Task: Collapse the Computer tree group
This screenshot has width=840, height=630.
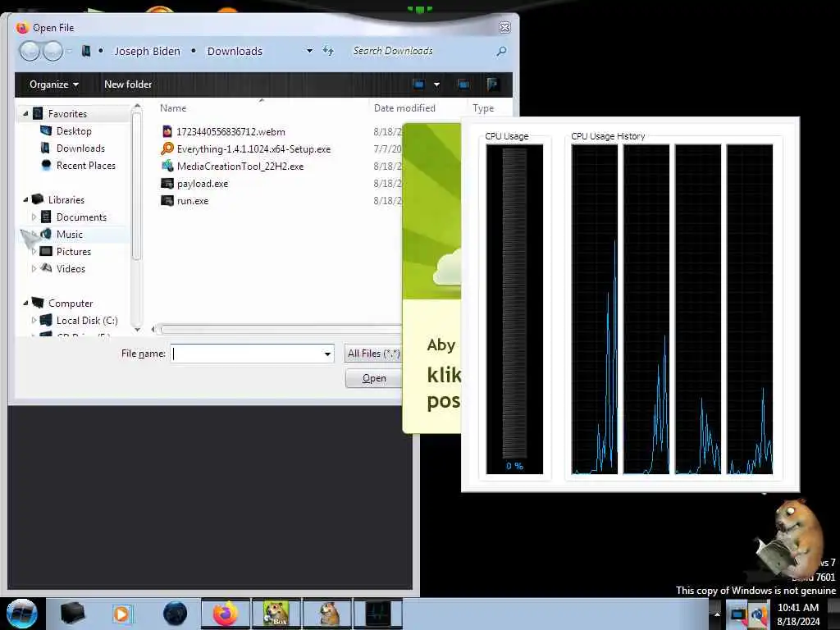Action: point(25,304)
